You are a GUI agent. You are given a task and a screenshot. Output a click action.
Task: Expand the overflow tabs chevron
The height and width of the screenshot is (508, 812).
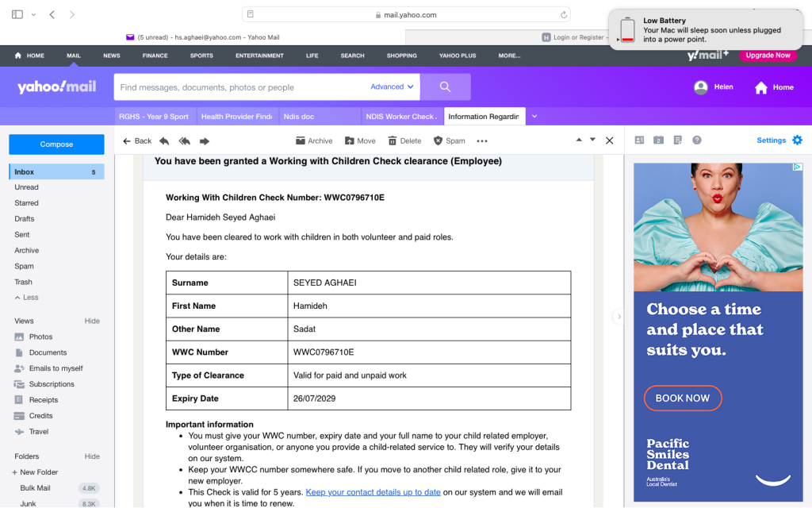pos(534,117)
